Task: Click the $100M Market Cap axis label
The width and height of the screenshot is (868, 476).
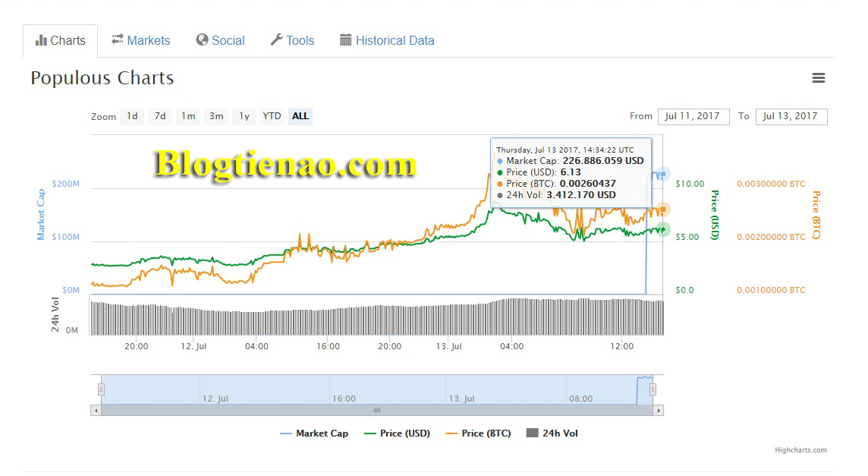Action: [66, 237]
